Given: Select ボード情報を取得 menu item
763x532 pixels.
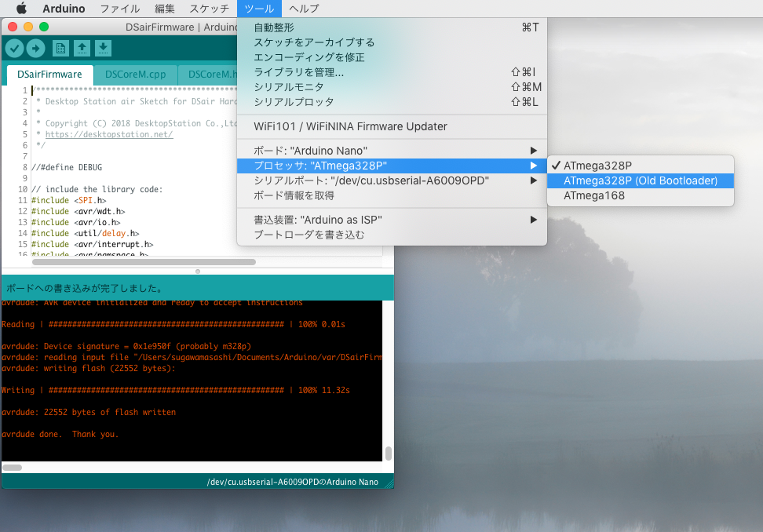Looking at the screenshot, I should coord(392,195).
